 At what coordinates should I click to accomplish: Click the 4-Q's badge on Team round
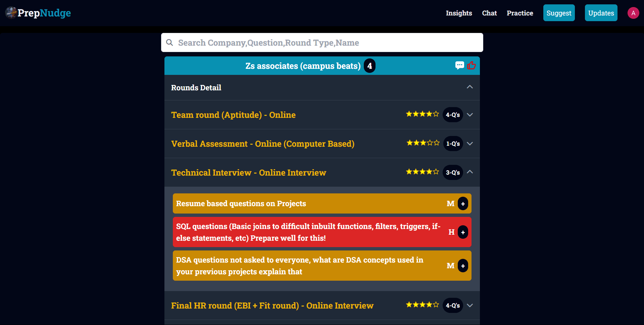pyautogui.click(x=453, y=115)
